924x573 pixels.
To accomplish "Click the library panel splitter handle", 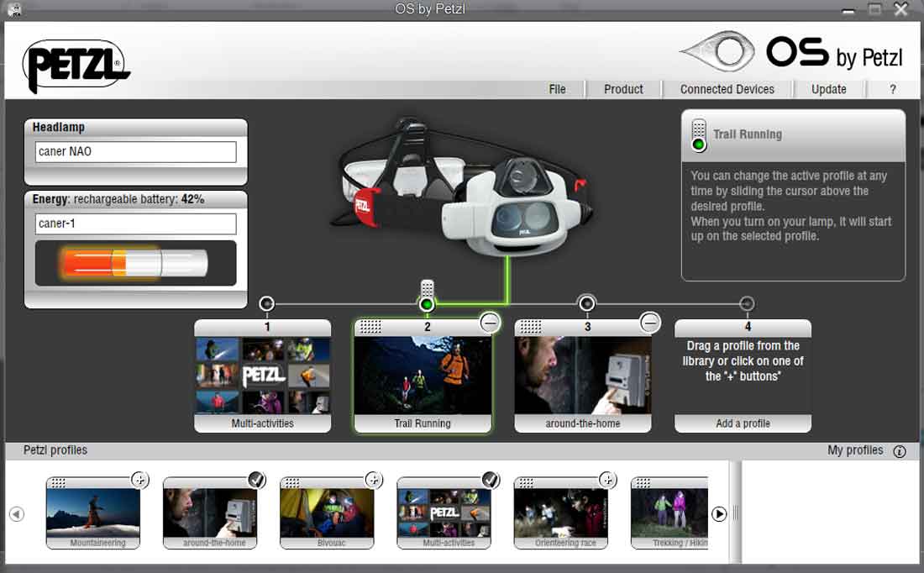I will [x=736, y=513].
